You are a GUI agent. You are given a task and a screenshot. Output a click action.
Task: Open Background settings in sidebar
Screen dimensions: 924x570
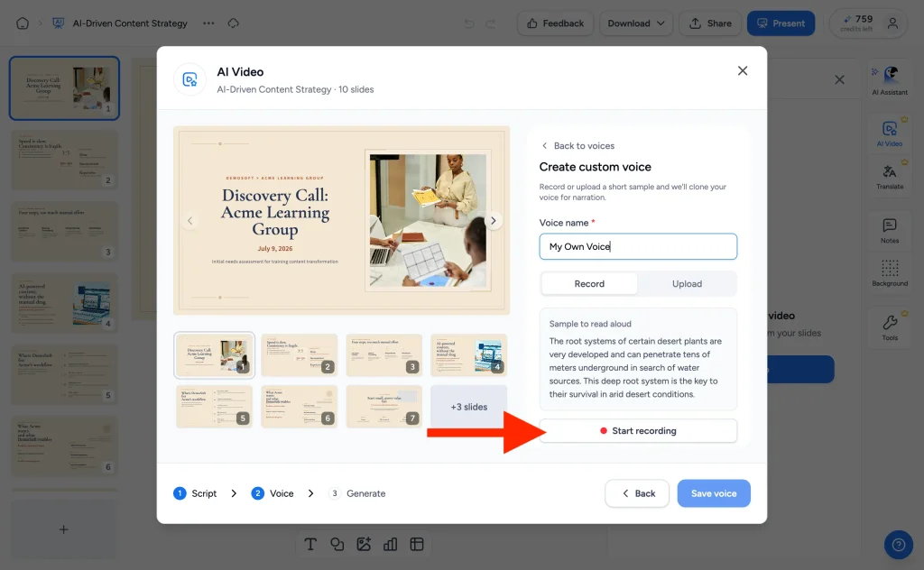coord(890,273)
